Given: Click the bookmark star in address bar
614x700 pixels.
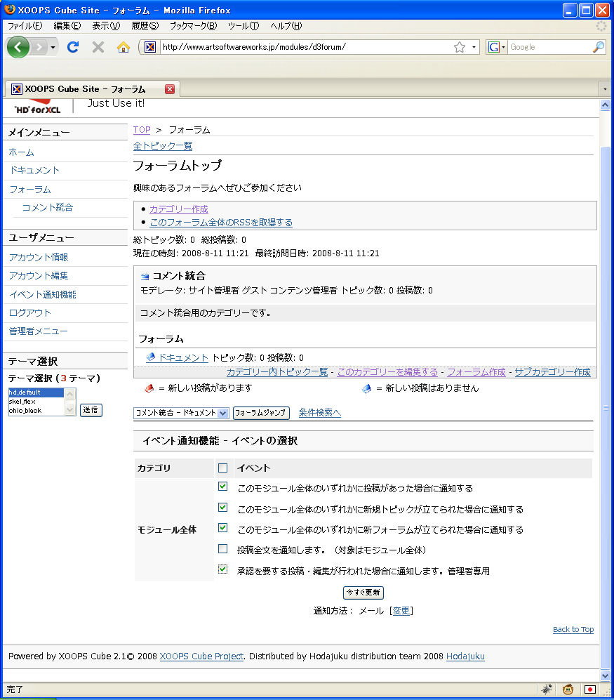Looking at the screenshot, I should (460, 47).
